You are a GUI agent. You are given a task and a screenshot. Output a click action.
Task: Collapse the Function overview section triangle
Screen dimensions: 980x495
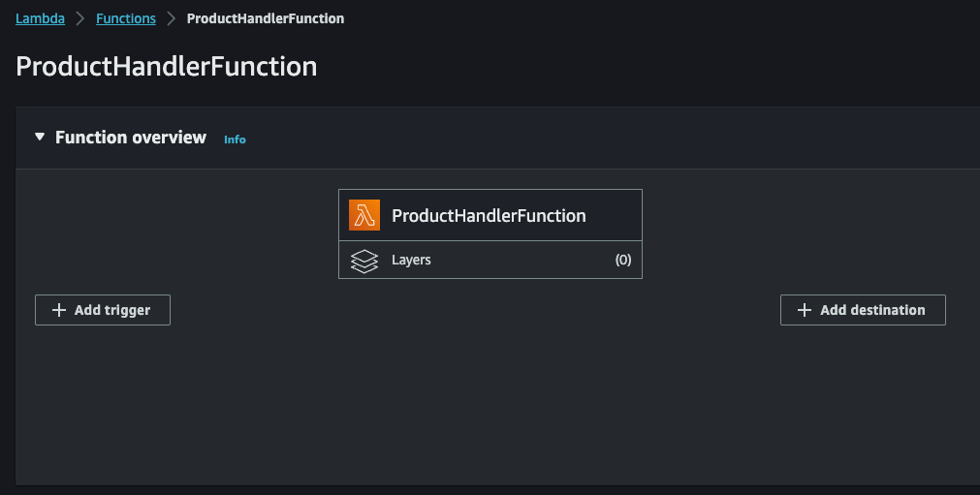(40, 137)
